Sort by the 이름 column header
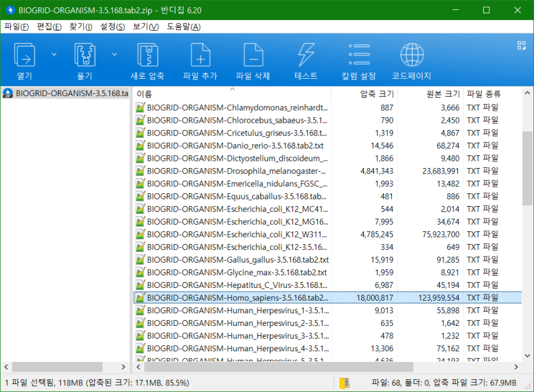The image size is (534, 392). [x=232, y=94]
